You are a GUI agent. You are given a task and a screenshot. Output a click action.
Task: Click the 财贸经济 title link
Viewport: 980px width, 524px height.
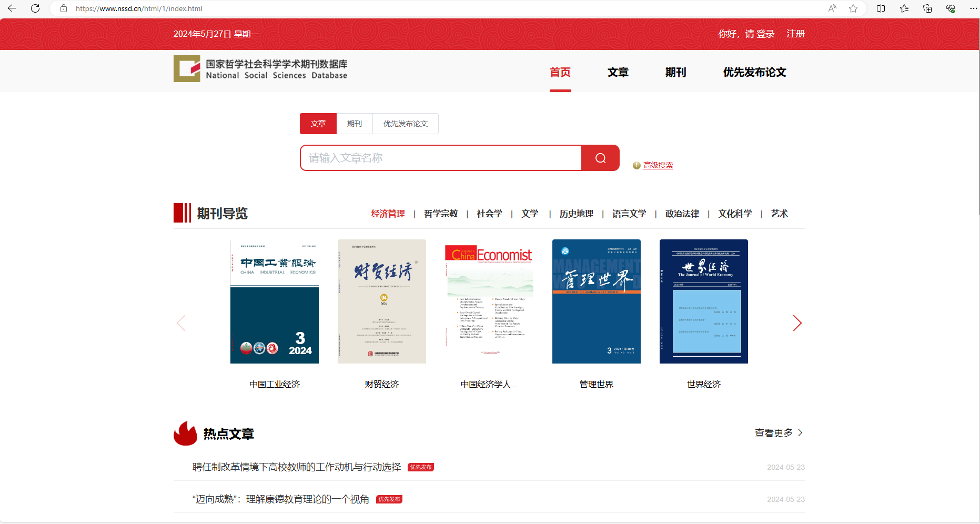click(x=382, y=385)
